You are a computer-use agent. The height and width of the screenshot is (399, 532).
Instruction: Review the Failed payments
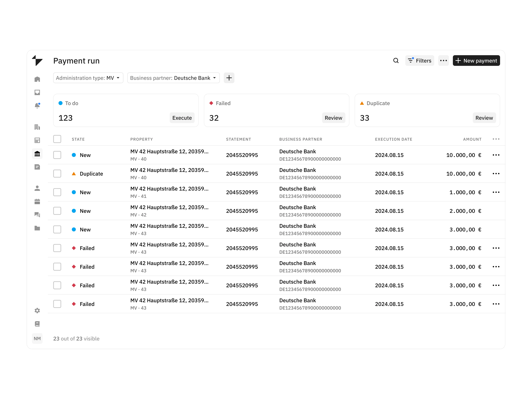(x=333, y=118)
